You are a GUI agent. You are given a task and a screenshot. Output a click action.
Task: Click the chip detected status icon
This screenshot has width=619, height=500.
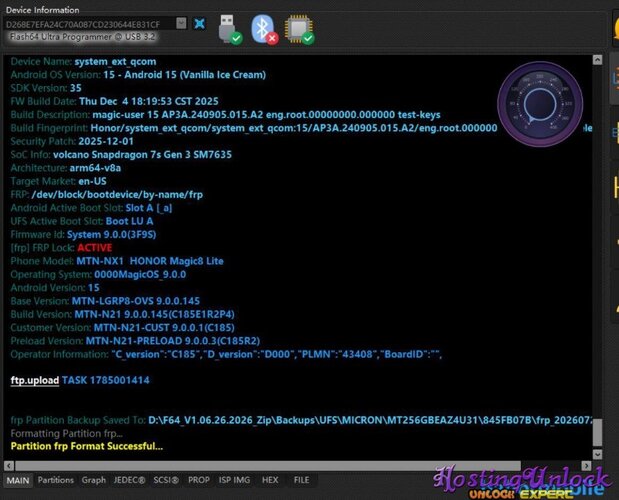299,29
